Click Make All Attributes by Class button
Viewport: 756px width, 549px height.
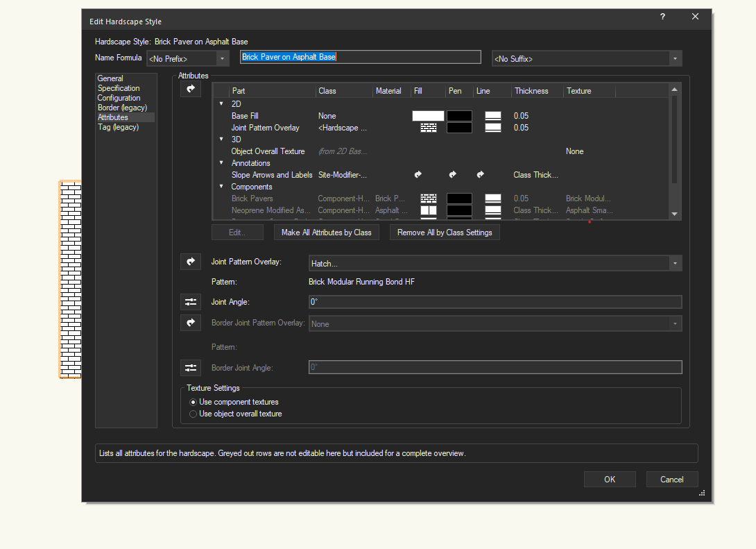pyautogui.click(x=326, y=233)
